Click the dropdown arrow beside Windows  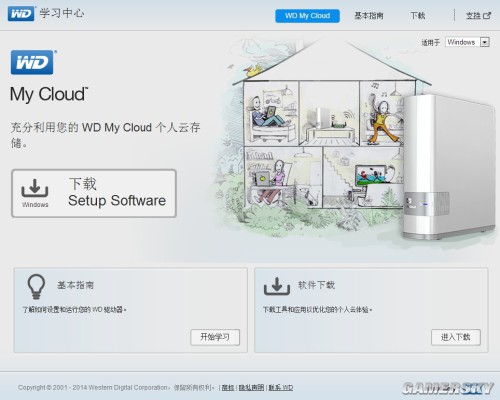tap(485, 42)
